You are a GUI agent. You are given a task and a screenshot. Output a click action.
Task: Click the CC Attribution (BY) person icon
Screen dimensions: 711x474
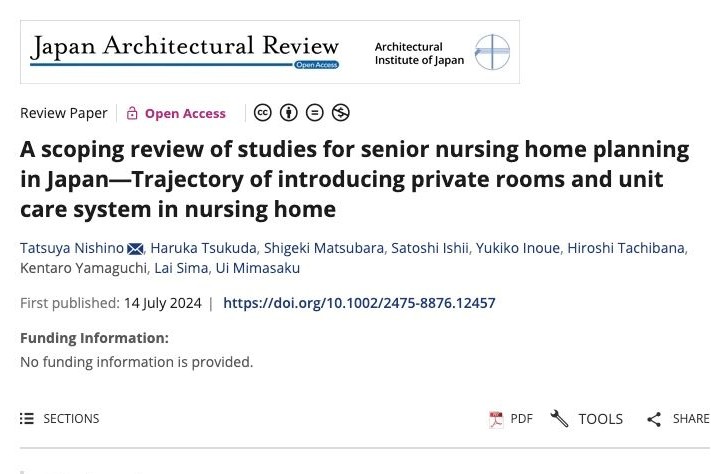[289, 113]
